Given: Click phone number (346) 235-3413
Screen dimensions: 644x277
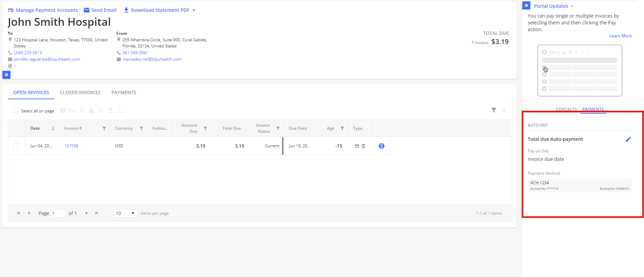Looking at the screenshot, I should 28,53.
